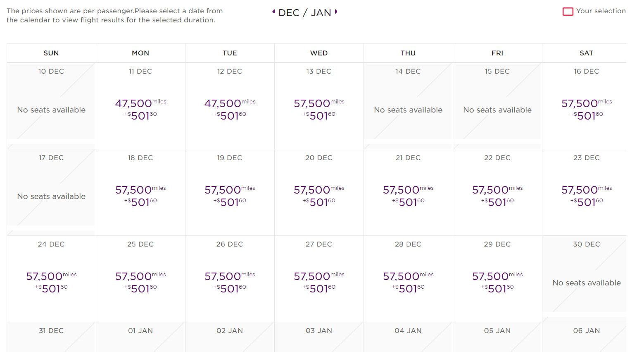Choose 23 DEC Saturday flight
Image resolution: width=644 pixels, height=352 pixels.
click(587, 192)
